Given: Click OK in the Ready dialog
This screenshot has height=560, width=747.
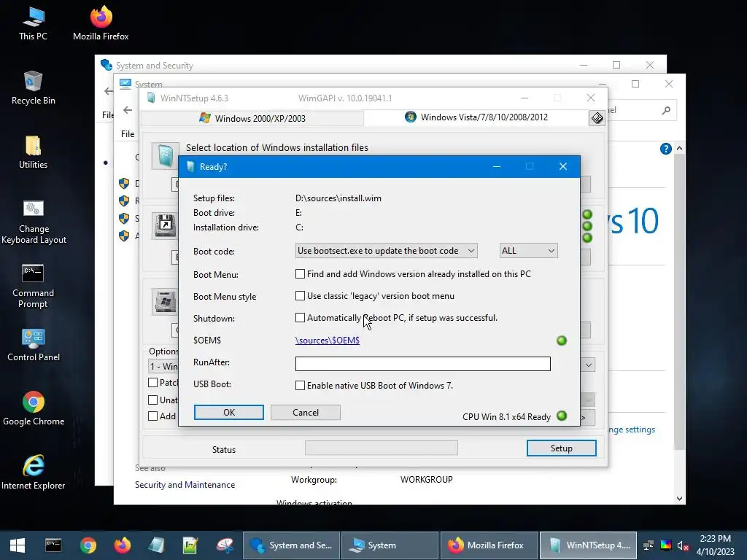Looking at the screenshot, I should tap(228, 413).
